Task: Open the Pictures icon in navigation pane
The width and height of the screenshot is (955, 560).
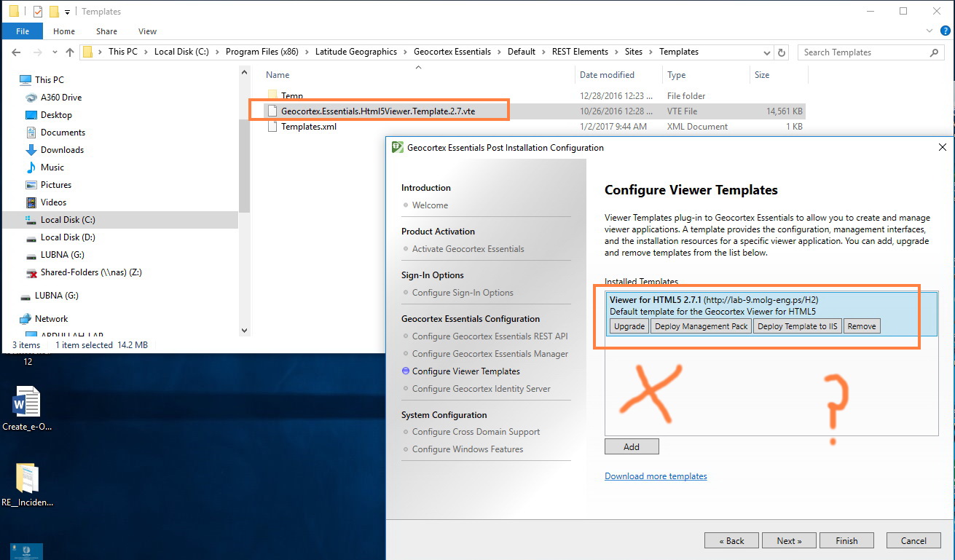Action: (x=31, y=185)
